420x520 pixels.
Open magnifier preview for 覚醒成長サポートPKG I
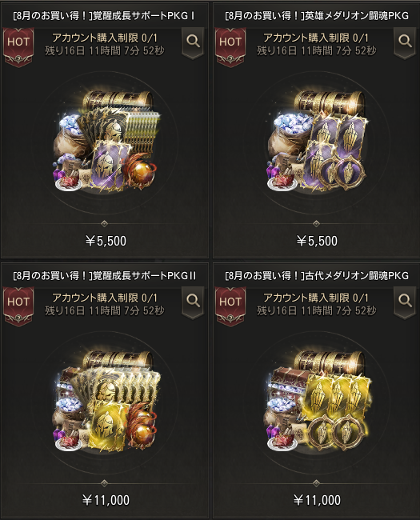[193, 42]
